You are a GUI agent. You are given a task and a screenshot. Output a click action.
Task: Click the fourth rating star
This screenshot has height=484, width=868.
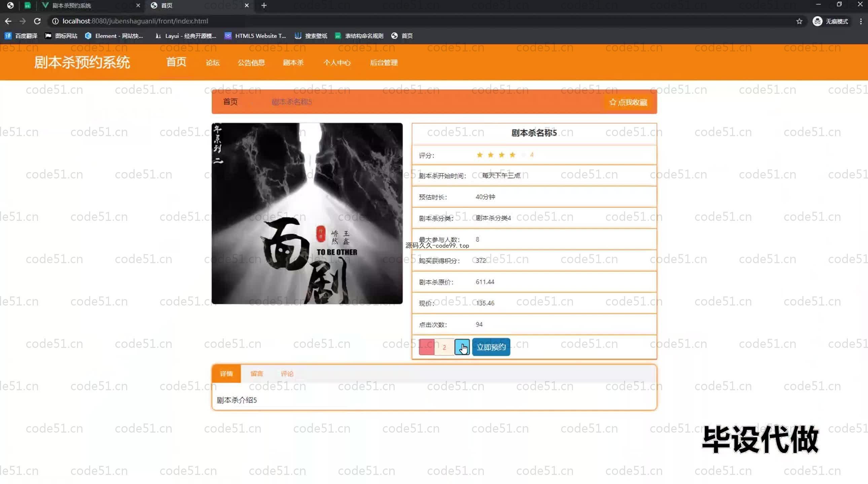pyautogui.click(x=512, y=155)
